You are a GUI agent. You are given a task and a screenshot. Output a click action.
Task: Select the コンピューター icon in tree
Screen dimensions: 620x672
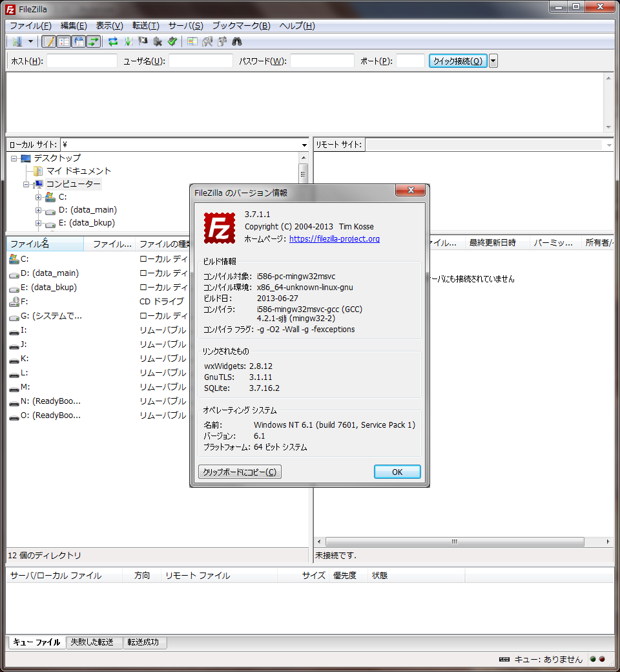[x=38, y=184]
